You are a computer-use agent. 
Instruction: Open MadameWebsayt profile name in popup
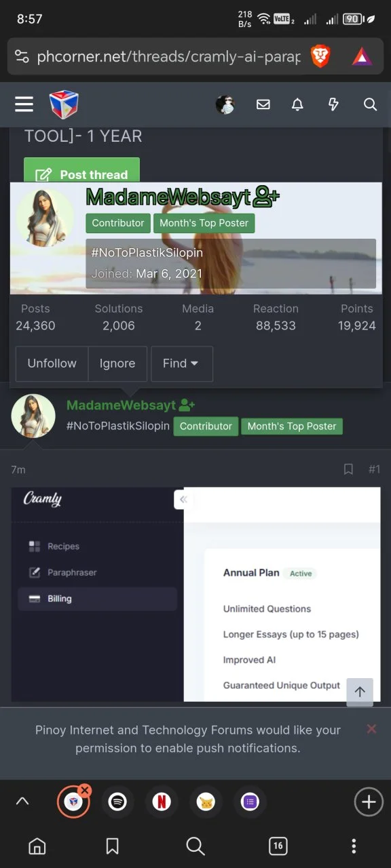pos(170,197)
